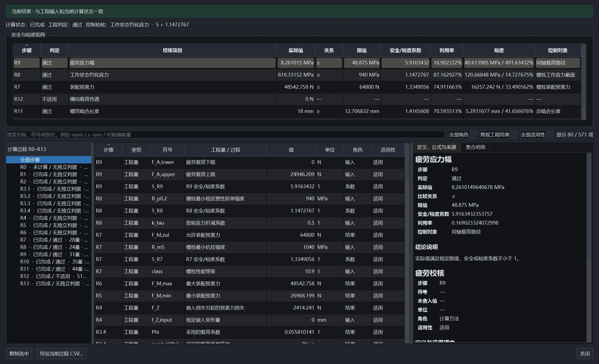Select the F_M,zul 允许装配预紧力 row
599x364 pixels.
pos(250,235)
